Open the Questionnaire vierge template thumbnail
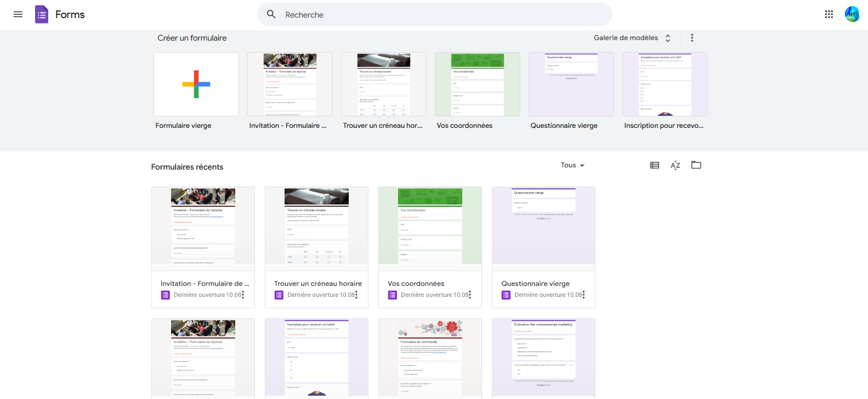The image size is (868, 399). (x=571, y=84)
